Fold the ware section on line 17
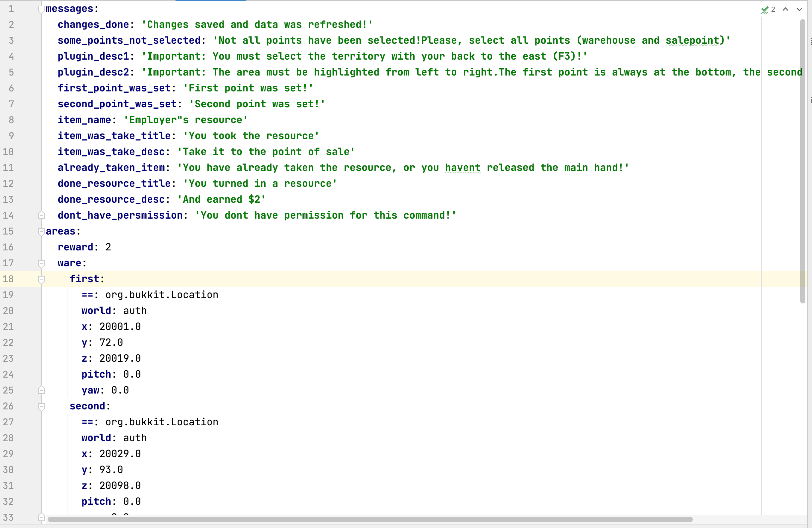 click(x=41, y=263)
